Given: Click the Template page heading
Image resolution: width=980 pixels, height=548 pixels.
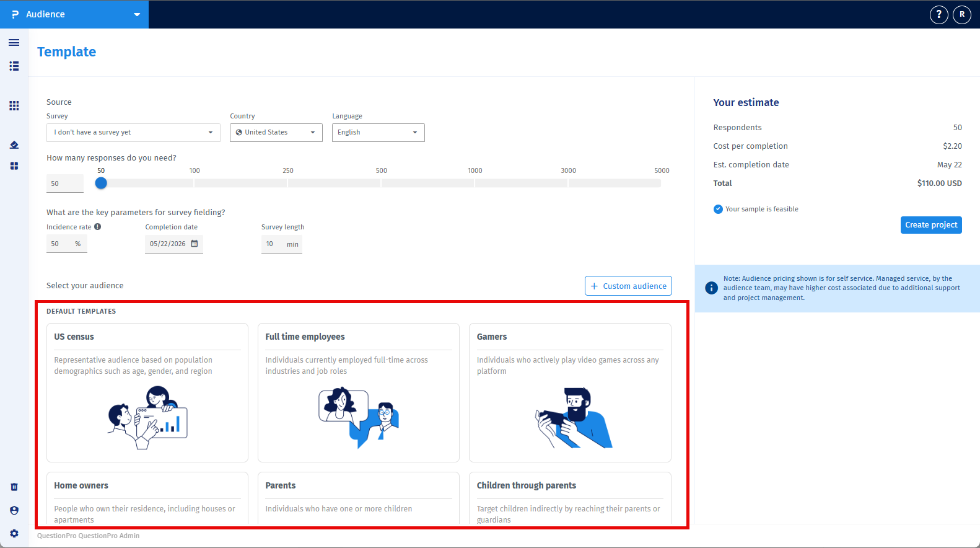Looking at the screenshot, I should click(67, 52).
